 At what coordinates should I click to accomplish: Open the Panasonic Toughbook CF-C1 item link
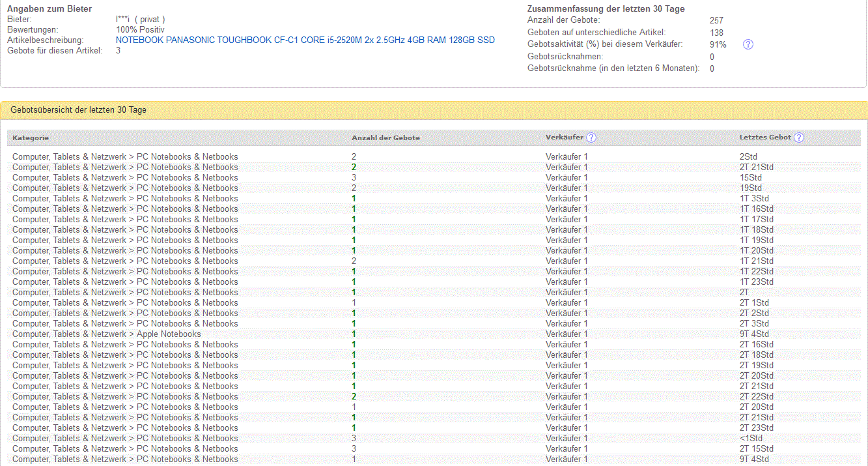coord(305,40)
